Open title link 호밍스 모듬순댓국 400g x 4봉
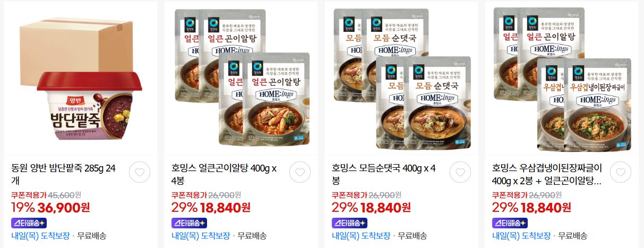This screenshot has width=644, height=248. tap(384, 175)
